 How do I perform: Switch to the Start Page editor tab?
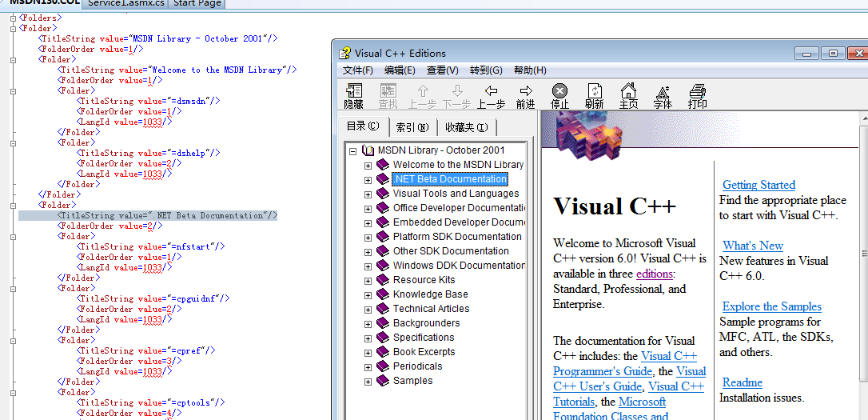[x=197, y=4]
